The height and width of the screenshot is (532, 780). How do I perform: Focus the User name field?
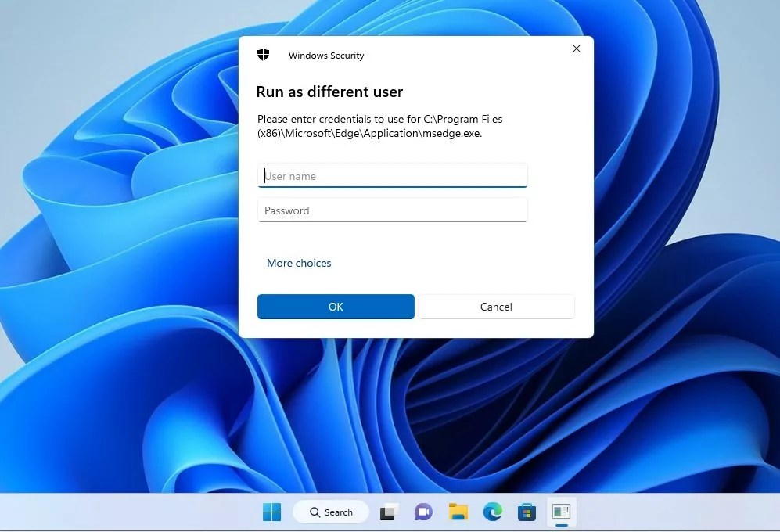click(392, 175)
